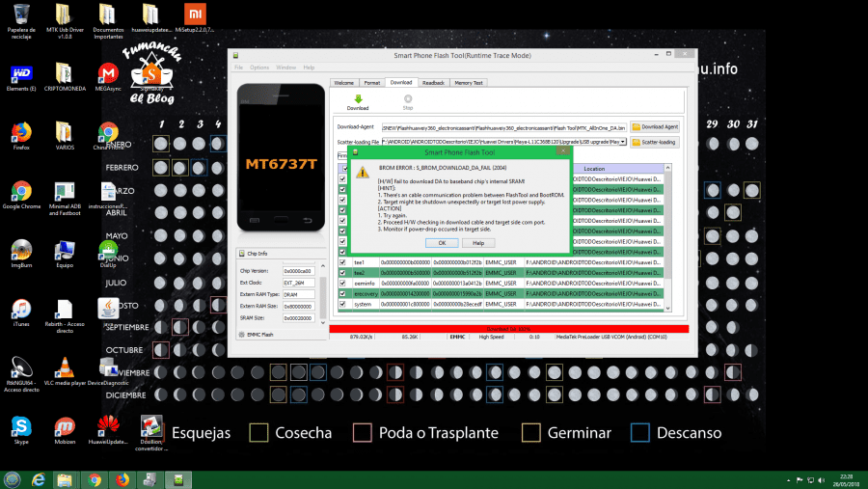Click the Extern RAM Size value field
868x489 pixels.
[x=298, y=307]
